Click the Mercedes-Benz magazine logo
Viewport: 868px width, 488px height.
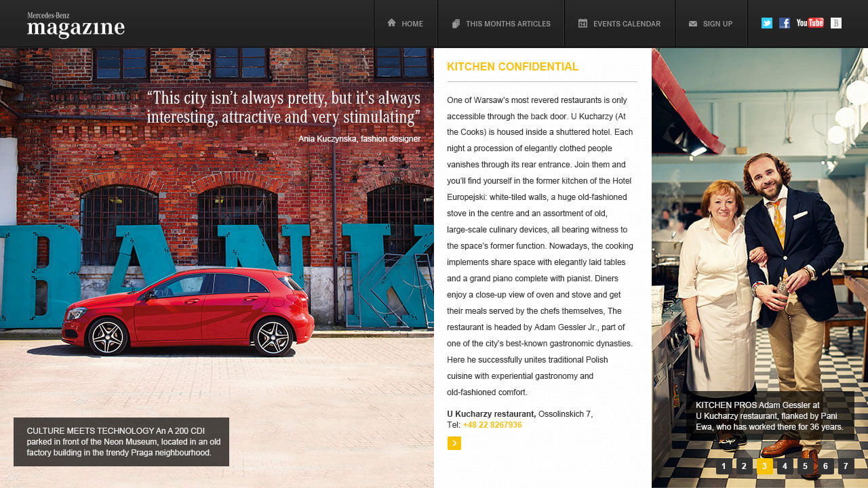[x=76, y=25]
